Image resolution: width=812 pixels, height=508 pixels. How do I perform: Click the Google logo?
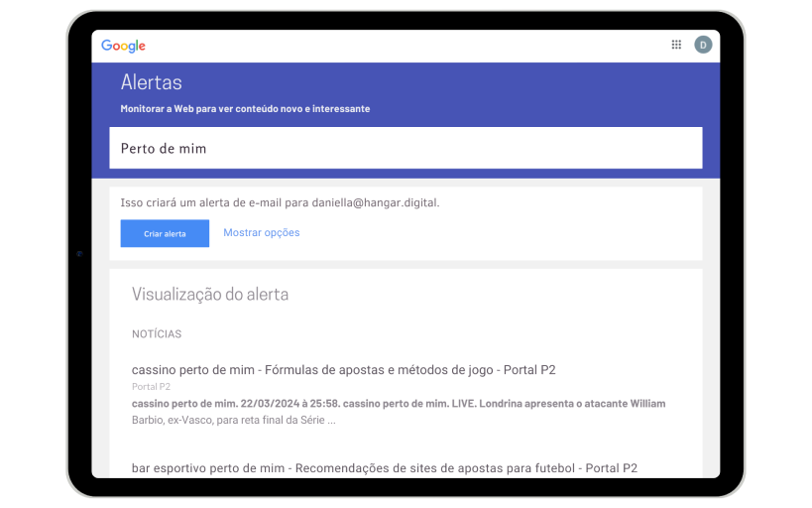[123, 46]
